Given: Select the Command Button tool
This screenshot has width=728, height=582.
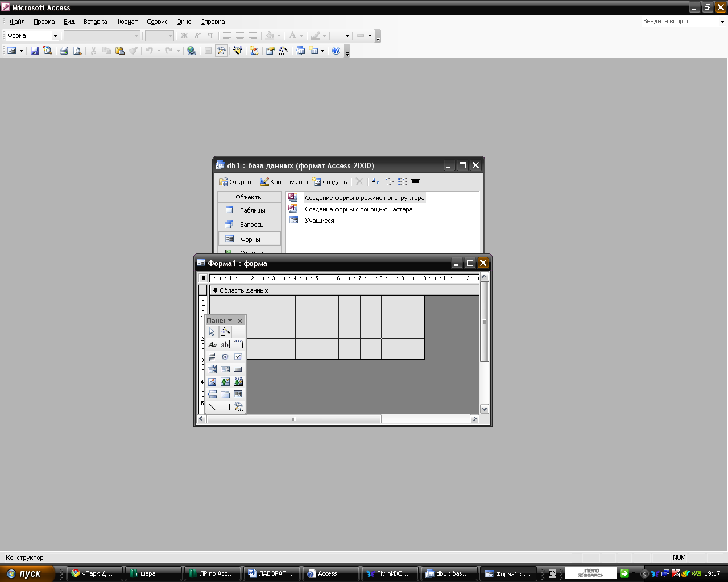Looking at the screenshot, I should (x=238, y=369).
